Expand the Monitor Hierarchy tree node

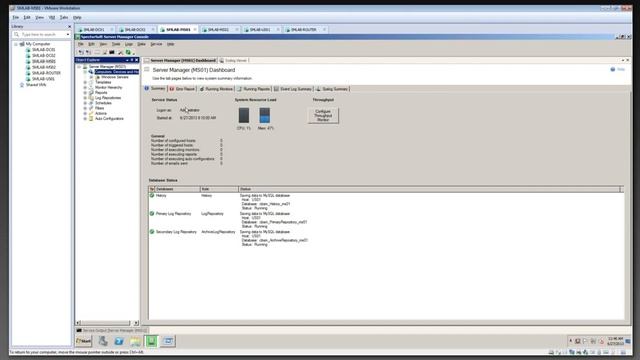click(x=85, y=88)
